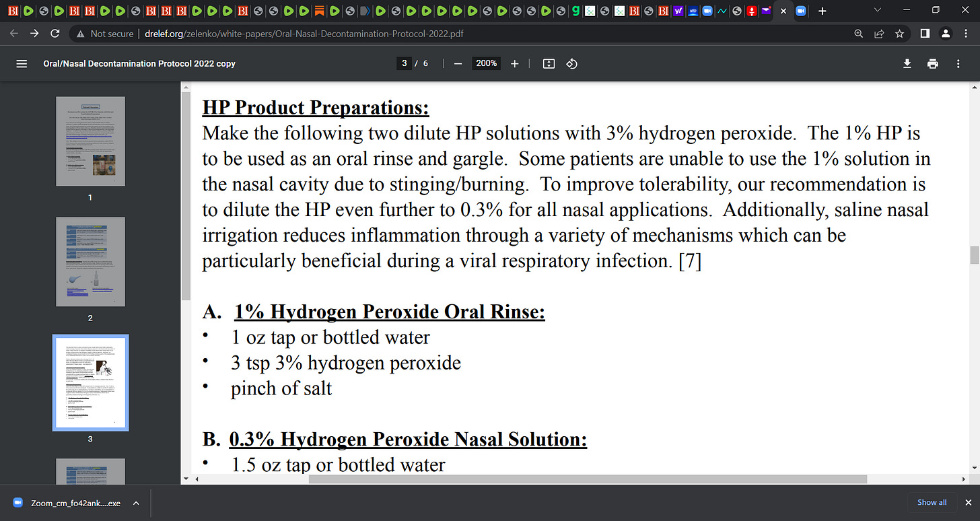Reload the current page

click(55, 33)
